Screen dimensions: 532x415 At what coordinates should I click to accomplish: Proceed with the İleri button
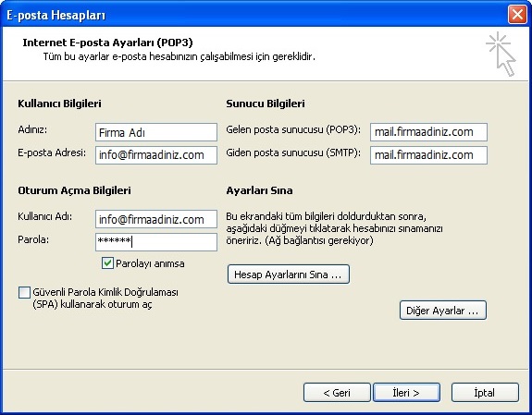406,392
